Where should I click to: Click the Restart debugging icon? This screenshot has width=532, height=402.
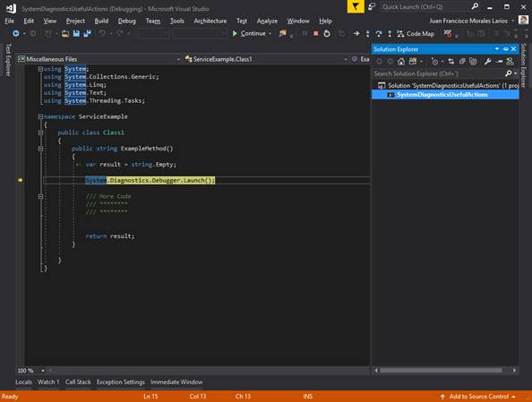(x=326, y=33)
